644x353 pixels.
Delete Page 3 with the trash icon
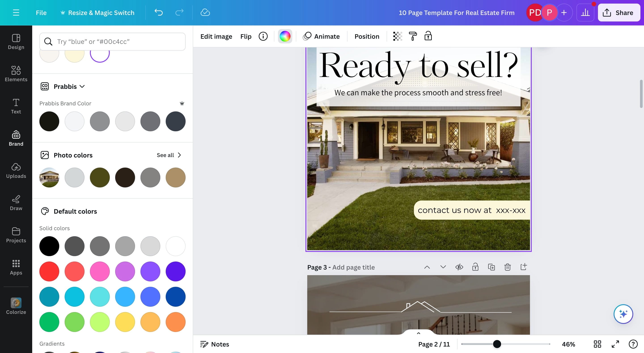click(508, 267)
